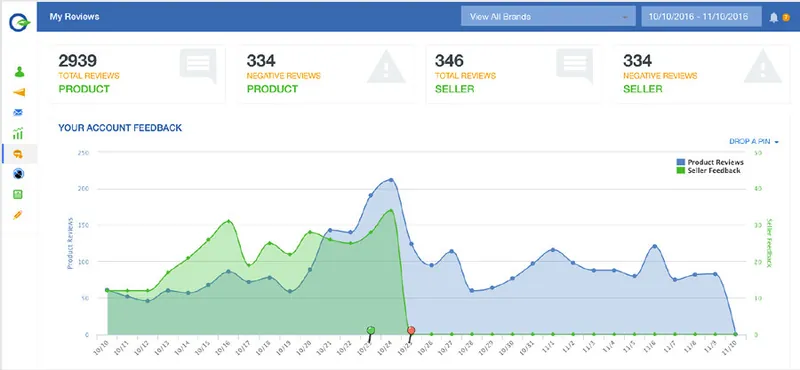Open the orange megaphone campaigns icon
Screen dimensions: 800x370
click(19, 92)
